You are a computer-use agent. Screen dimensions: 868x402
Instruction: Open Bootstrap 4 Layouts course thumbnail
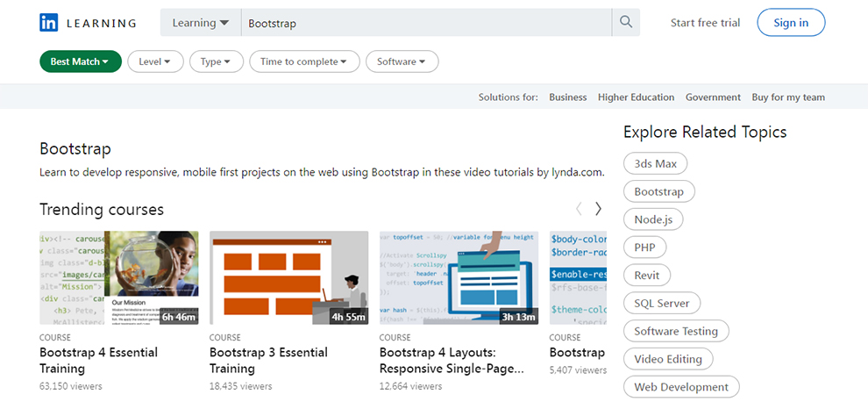point(459,277)
